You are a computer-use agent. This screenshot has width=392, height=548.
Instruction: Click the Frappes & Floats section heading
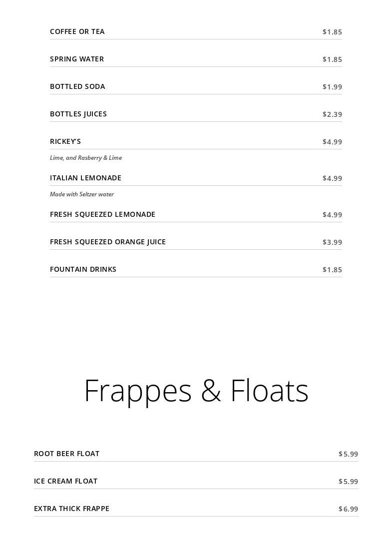[x=196, y=390]
